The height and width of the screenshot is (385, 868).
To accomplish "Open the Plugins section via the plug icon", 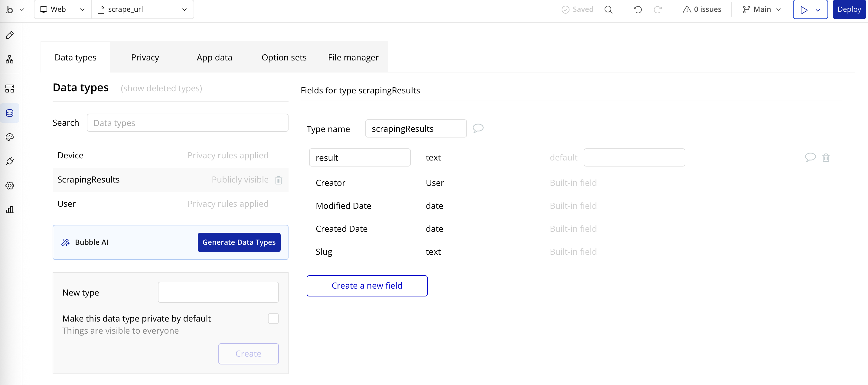I will pos(10,161).
